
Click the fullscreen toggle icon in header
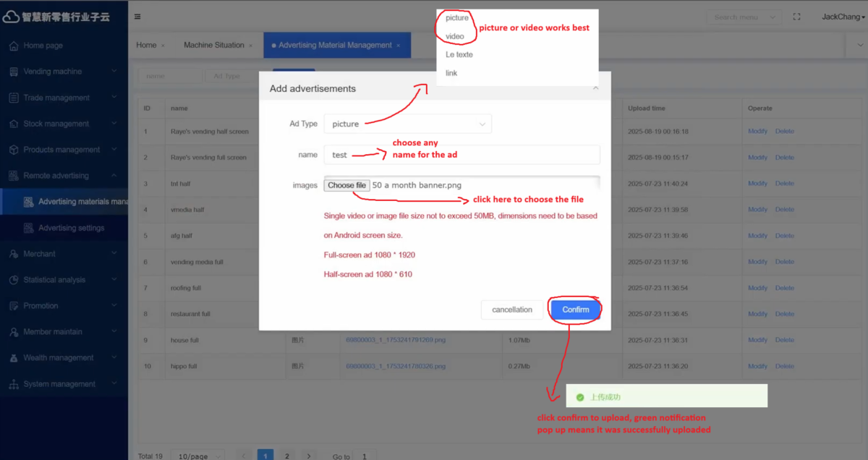(x=797, y=17)
